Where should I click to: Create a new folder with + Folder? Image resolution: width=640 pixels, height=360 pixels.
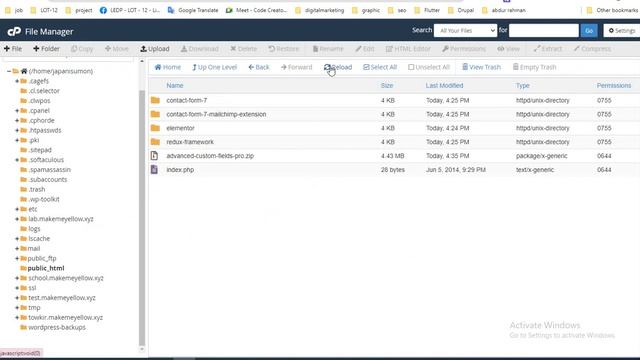[x=46, y=49]
